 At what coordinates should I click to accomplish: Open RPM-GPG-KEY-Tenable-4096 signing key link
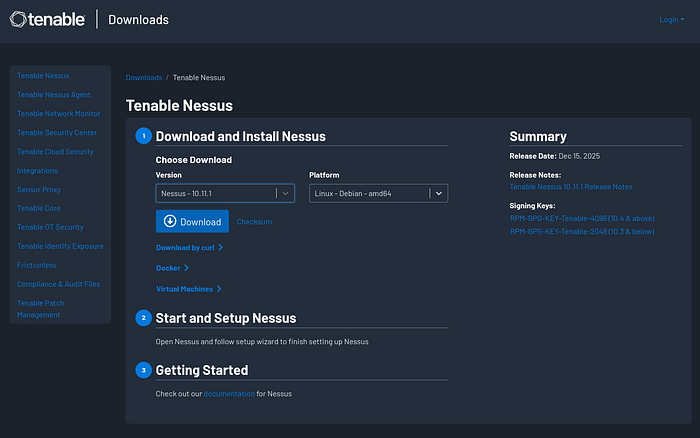click(582, 218)
